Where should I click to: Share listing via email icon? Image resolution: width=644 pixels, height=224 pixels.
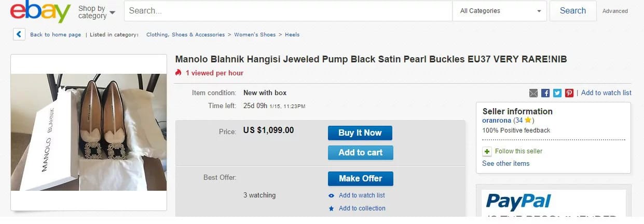point(533,93)
